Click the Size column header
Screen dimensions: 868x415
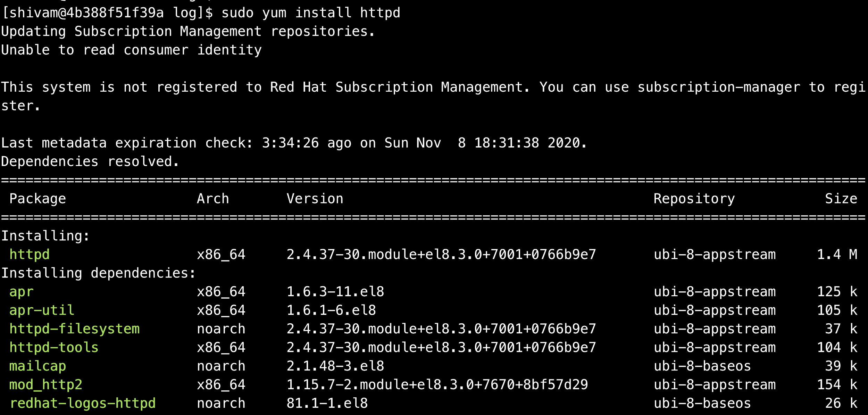point(841,199)
